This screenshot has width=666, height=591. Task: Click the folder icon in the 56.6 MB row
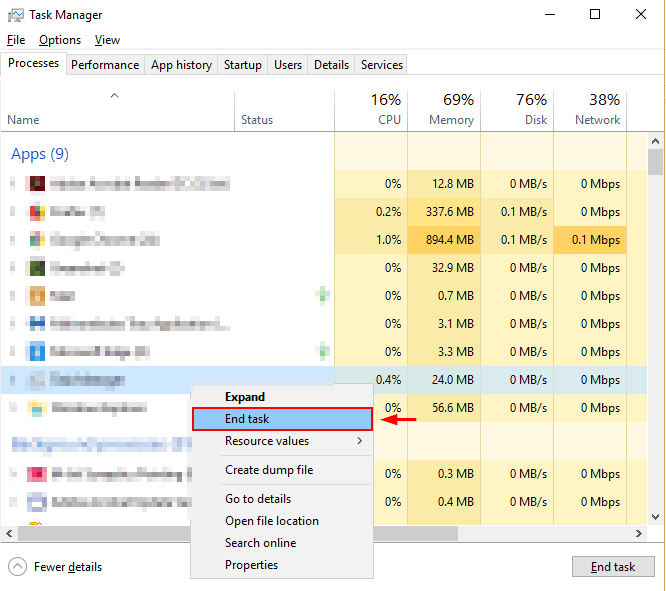point(37,408)
